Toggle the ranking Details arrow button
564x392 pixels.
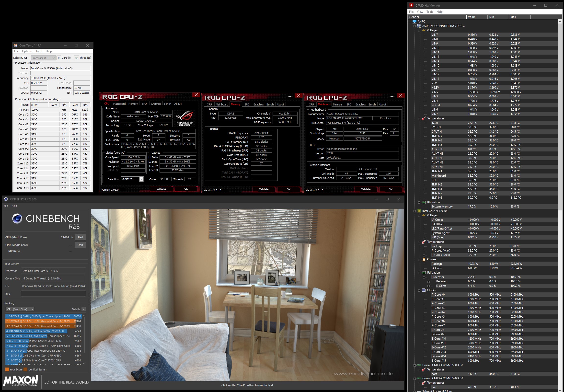(x=84, y=310)
